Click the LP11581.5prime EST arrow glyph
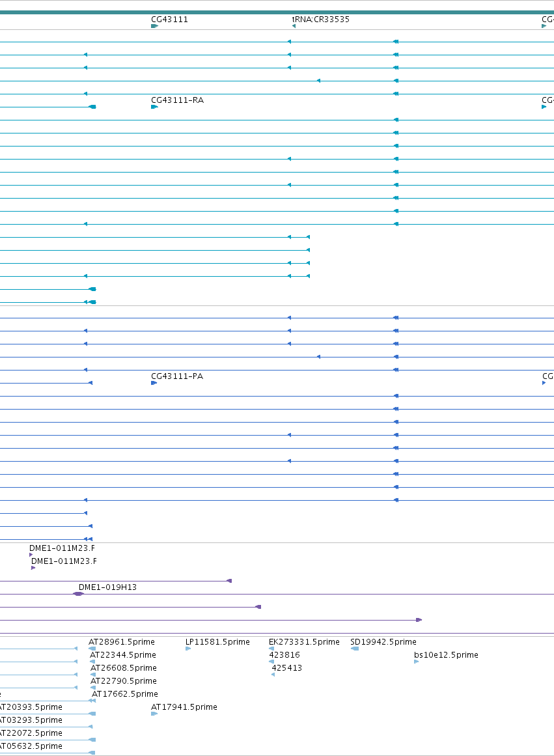This screenshot has width=554, height=756. 188,649
